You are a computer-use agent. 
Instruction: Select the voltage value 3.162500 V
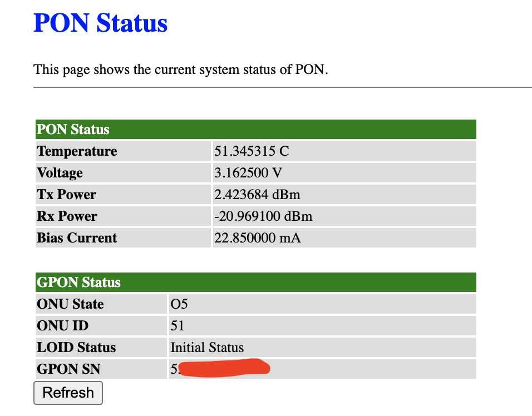pyautogui.click(x=248, y=173)
